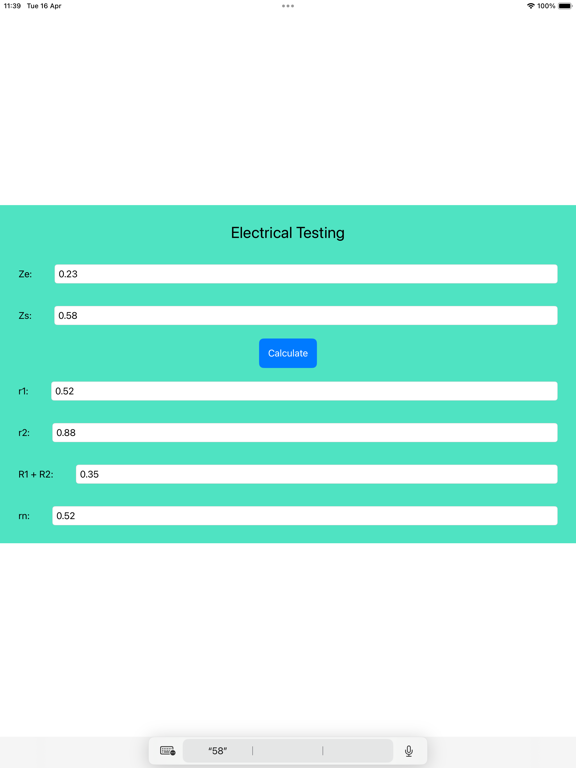Select the r1 input field
Viewport: 576px width, 768px height.
[x=304, y=391]
